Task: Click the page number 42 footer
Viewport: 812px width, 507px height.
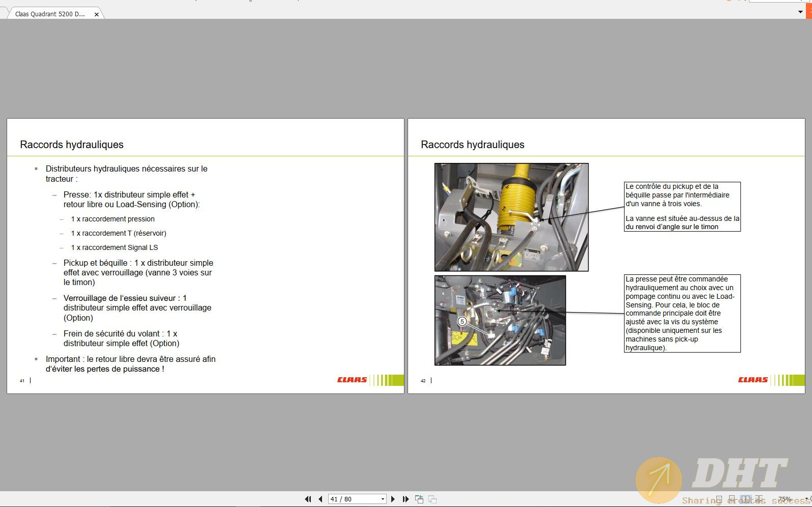Action: click(x=423, y=381)
